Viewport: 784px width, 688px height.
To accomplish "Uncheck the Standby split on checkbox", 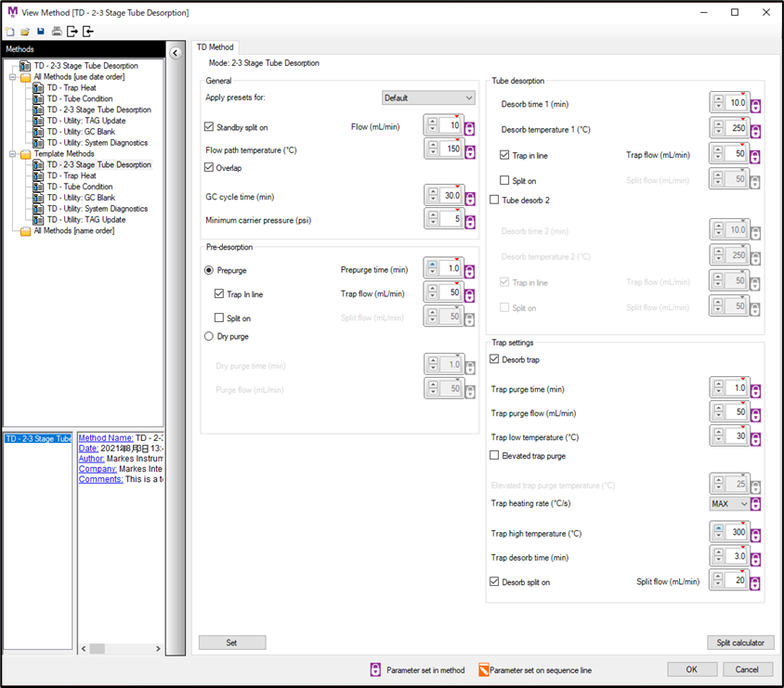I will tap(209, 127).
